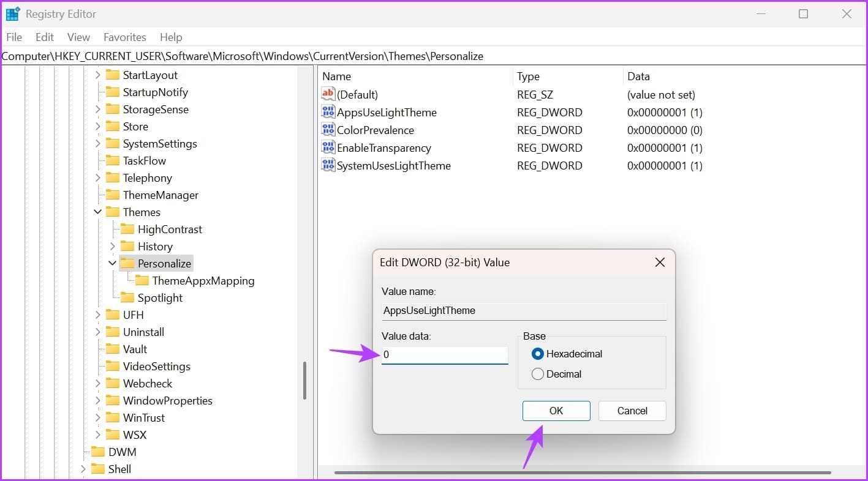Sort the values by Type column
Viewport: 868px width, 481px height.
[568, 76]
